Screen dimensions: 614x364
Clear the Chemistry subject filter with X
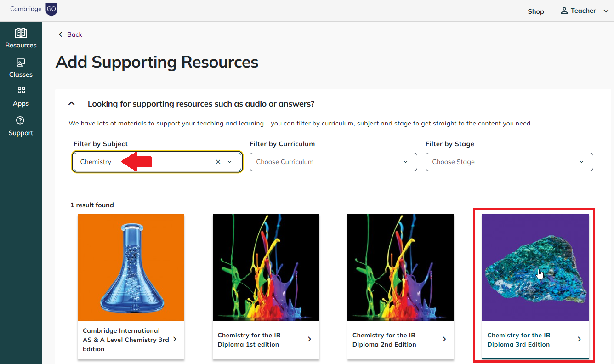pyautogui.click(x=218, y=162)
